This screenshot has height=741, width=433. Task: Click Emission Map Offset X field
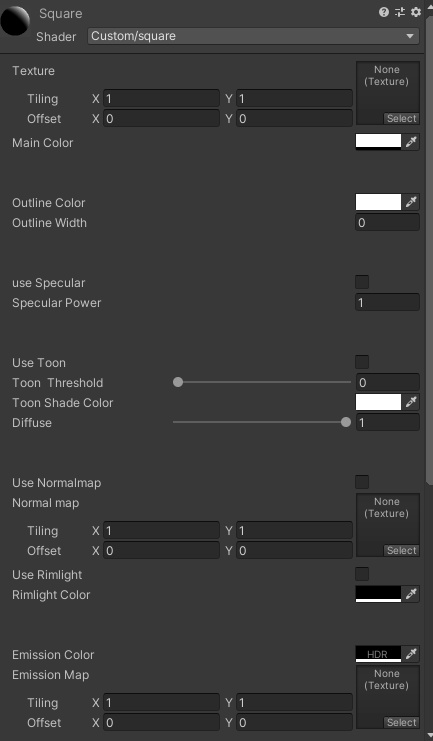(x=161, y=722)
